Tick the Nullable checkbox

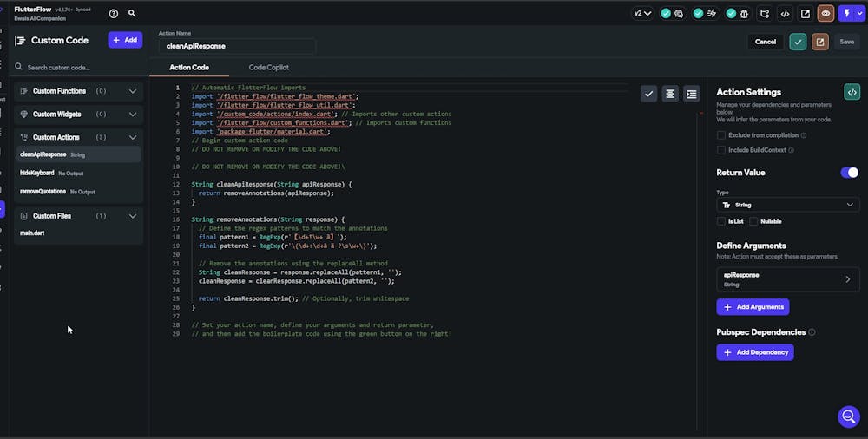pyautogui.click(x=753, y=221)
